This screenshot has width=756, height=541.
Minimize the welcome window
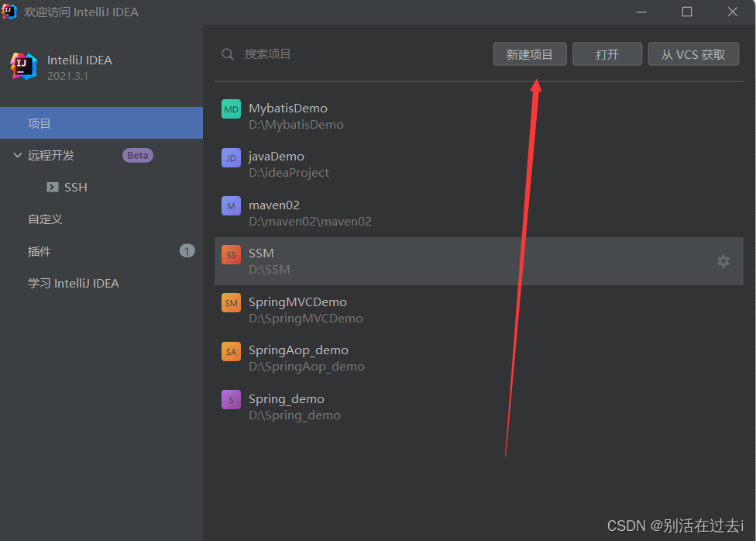click(641, 12)
